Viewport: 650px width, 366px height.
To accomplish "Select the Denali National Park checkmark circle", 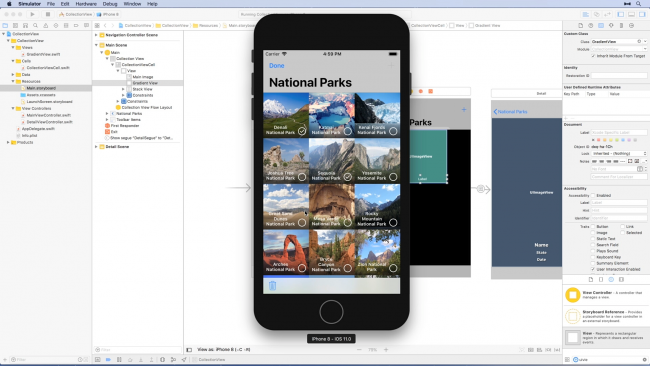I will click(x=302, y=131).
